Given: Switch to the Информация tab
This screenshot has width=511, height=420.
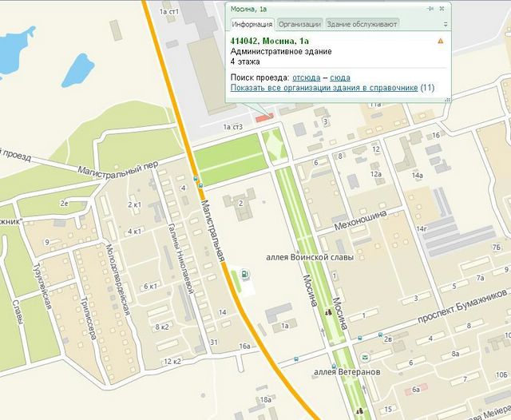Looking at the screenshot, I should [252, 24].
